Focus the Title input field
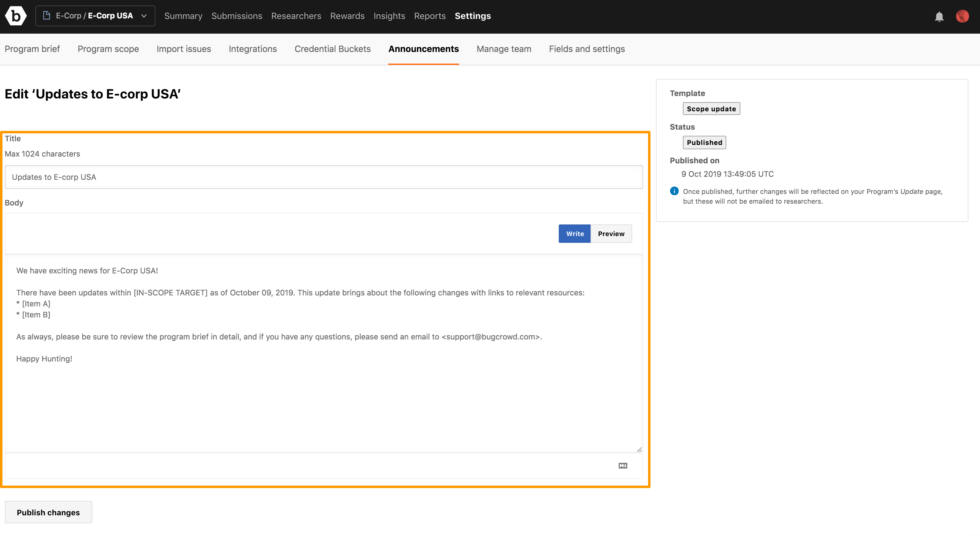 tap(324, 177)
